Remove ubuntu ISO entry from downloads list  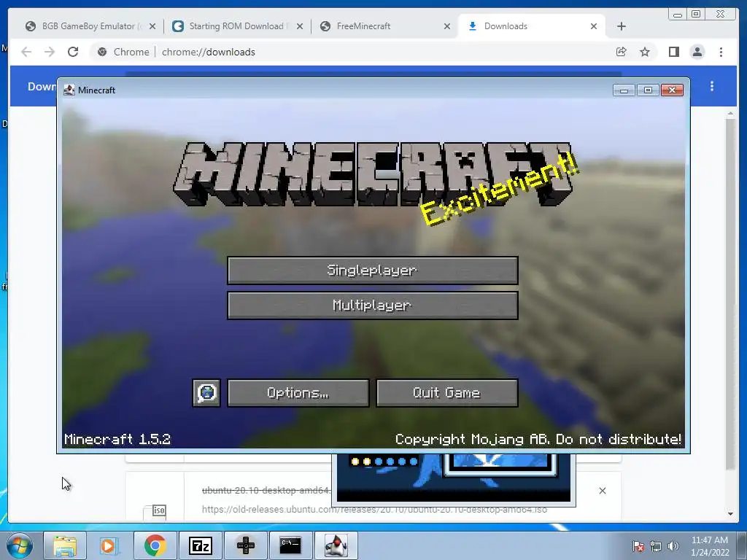click(603, 491)
